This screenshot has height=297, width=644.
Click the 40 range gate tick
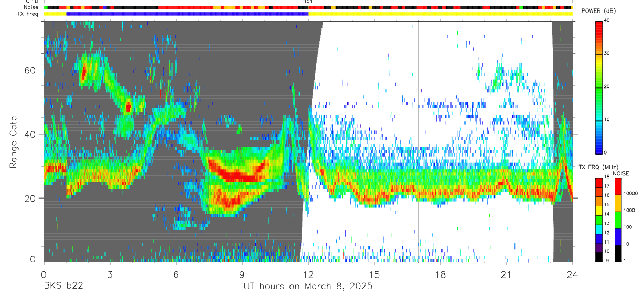[x=30, y=134]
